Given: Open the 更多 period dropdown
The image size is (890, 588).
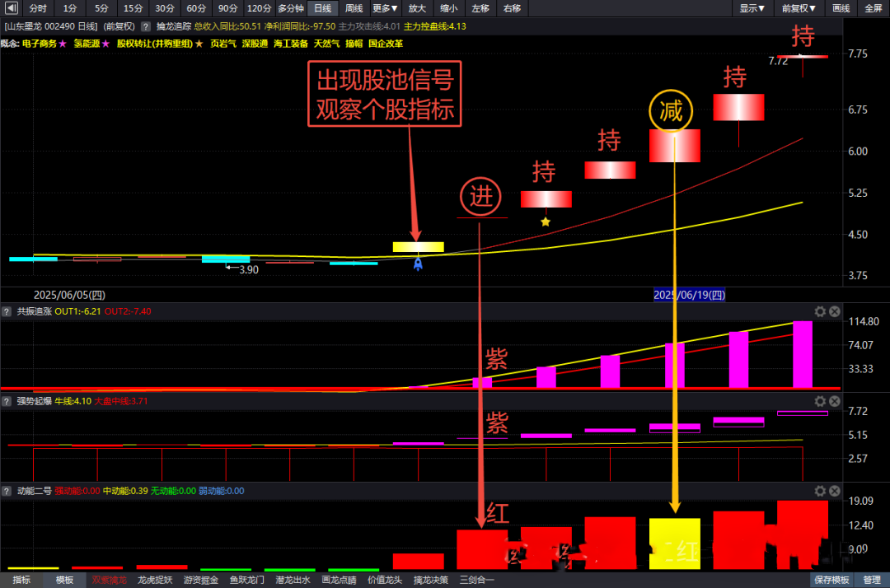Looking at the screenshot, I should pos(385,8).
